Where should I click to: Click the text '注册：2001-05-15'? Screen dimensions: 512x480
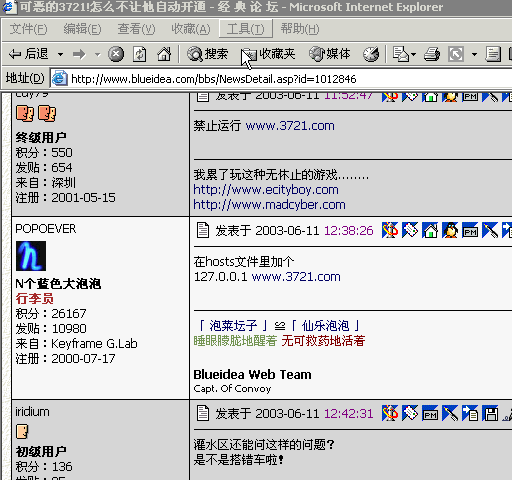click(66, 198)
